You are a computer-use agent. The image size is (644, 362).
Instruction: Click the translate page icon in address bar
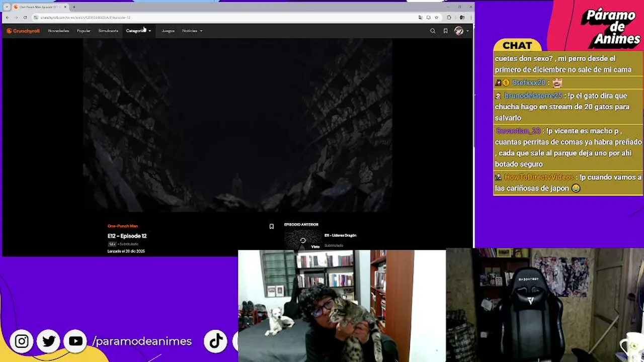point(421,17)
